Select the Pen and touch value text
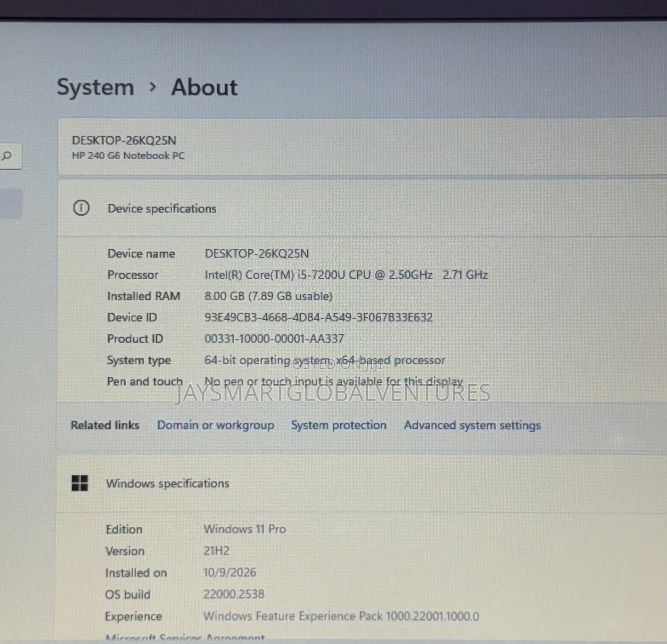This screenshot has height=644, width=667. (x=333, y=381)
